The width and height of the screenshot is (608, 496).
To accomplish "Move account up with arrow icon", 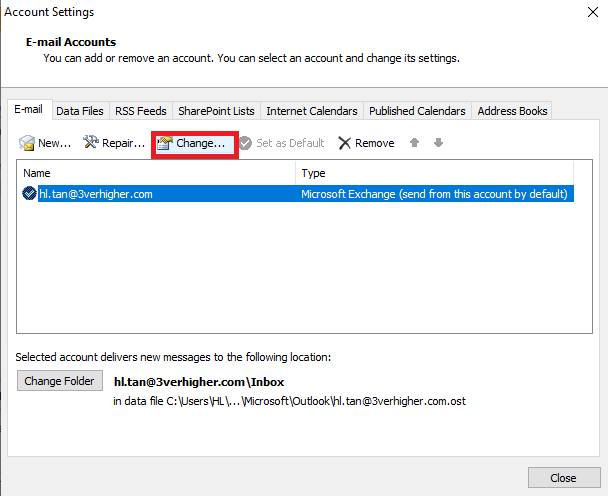I will coord(415,143).
